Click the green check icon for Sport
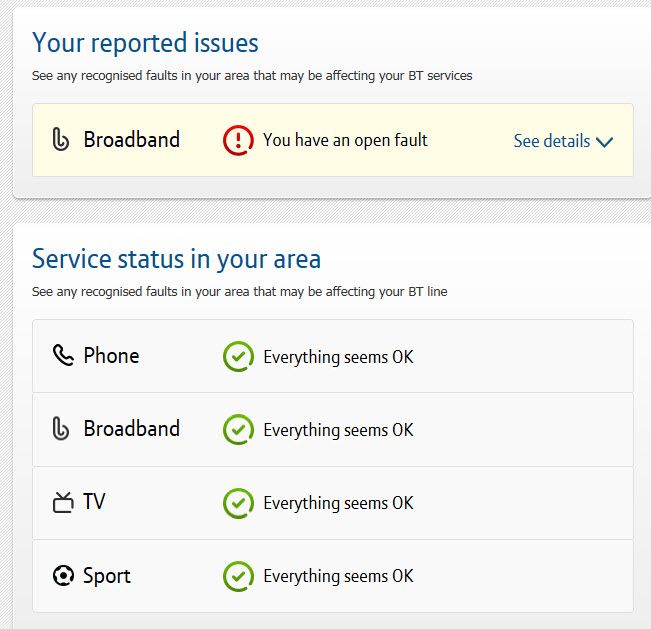651x629 pixels. tap(238, 576)
